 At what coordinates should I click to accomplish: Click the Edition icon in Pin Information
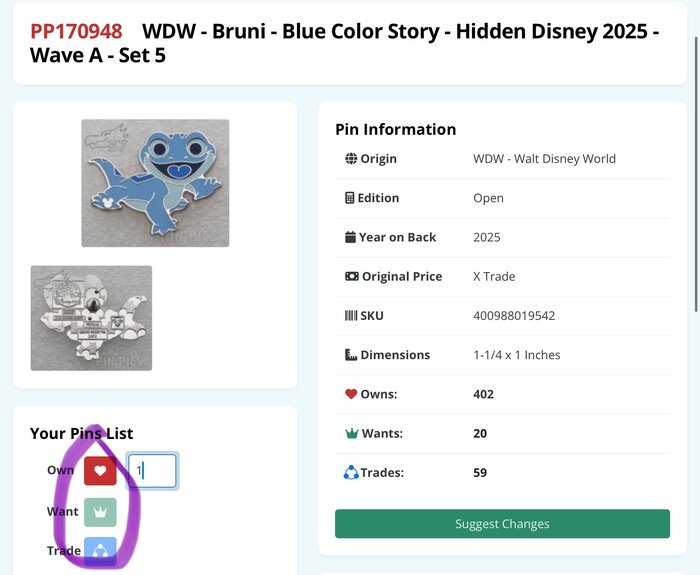point(350,198)
